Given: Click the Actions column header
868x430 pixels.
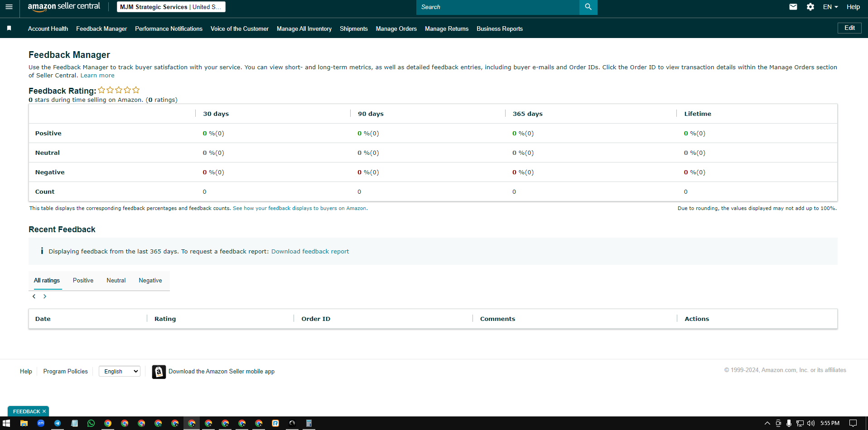Looking at the screenshot, I should tap(697, 319).
